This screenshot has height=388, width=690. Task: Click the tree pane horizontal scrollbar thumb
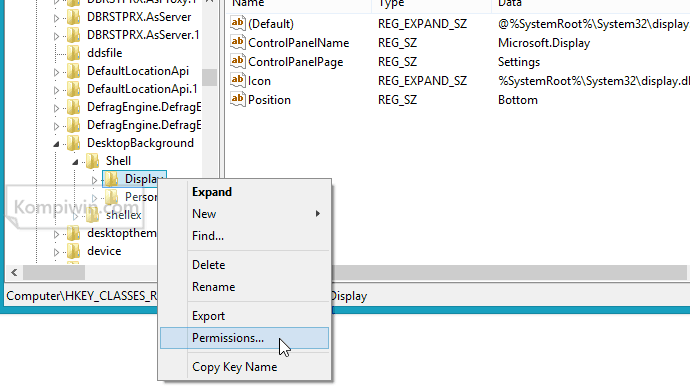pos(54,272)
